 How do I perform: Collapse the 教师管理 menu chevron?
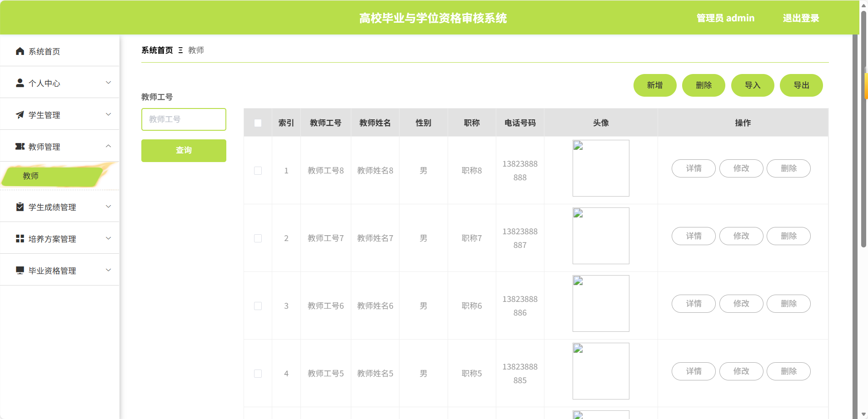109,146
